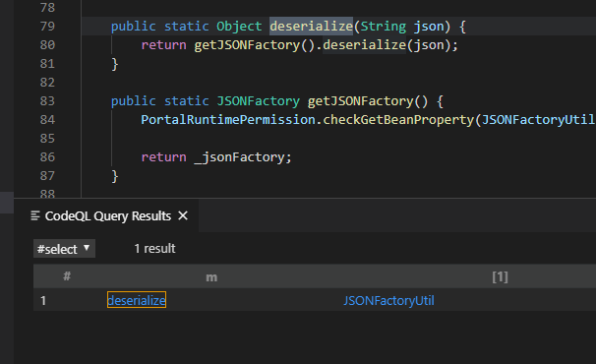The image size is (596, 364).
Task: Open the #select result set dropdown
Action: click(64, 249)
